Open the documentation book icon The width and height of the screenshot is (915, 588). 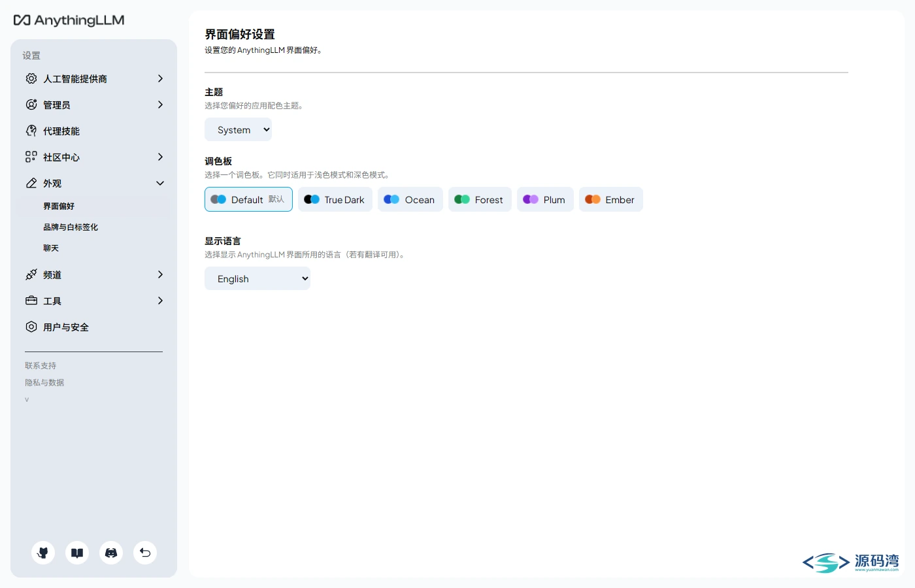coord(77,553)
